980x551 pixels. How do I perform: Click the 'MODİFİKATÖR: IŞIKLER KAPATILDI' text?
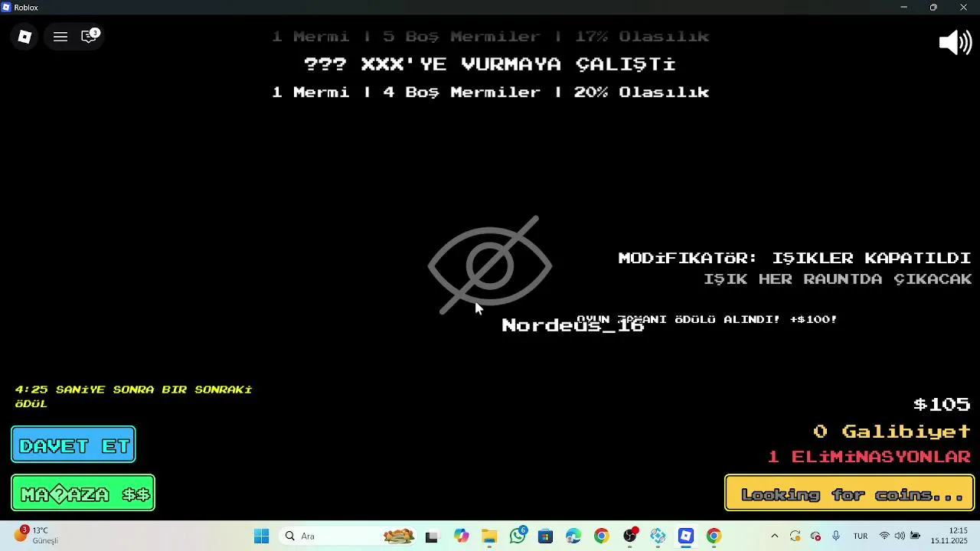click(795, 258)
